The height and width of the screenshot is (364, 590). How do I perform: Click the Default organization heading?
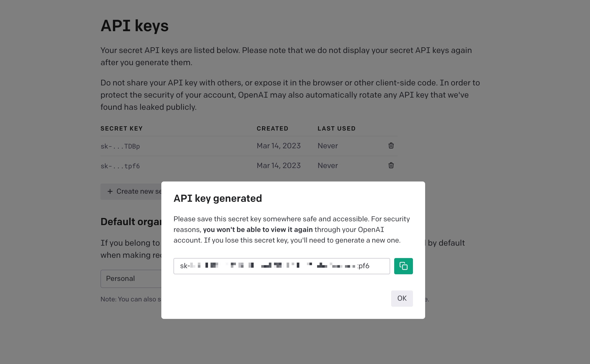[x=131, y=222]
